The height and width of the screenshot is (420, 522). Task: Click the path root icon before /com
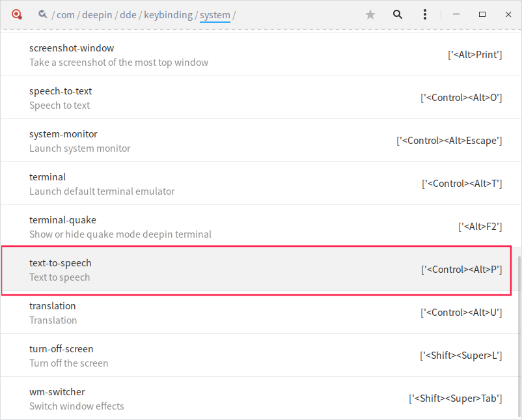42,14
